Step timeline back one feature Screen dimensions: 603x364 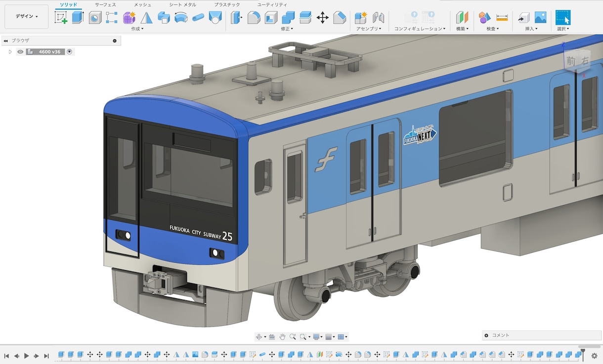point(16,356)
